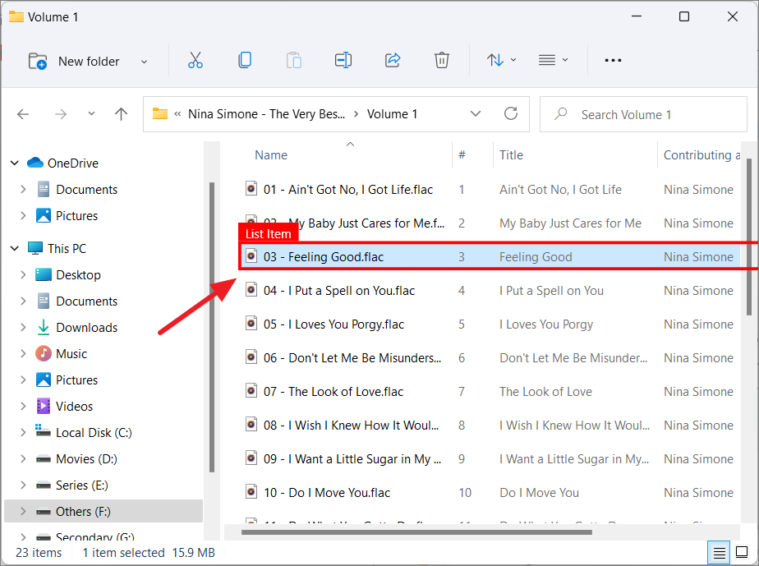This screenshot has height=566, width=759.
Task: Click the file list vertical scrollbar
Action: point(748,237)
